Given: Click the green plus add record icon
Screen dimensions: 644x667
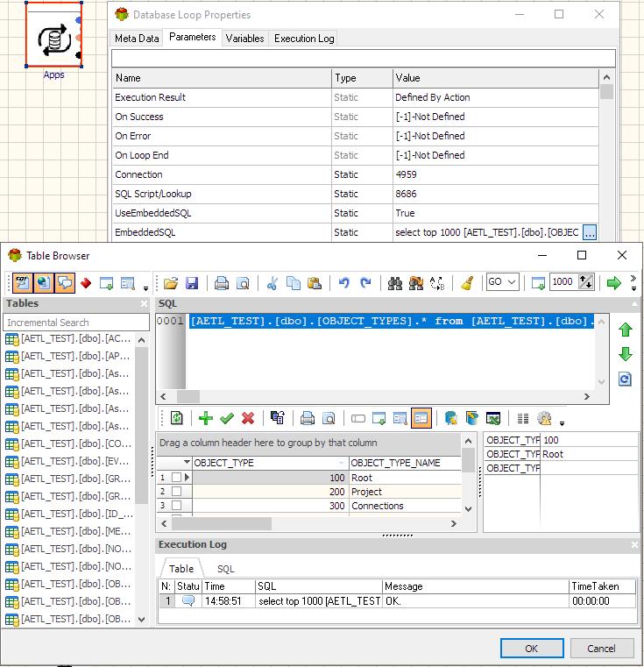Looking at the screenshot, I should tap(206, 419).
